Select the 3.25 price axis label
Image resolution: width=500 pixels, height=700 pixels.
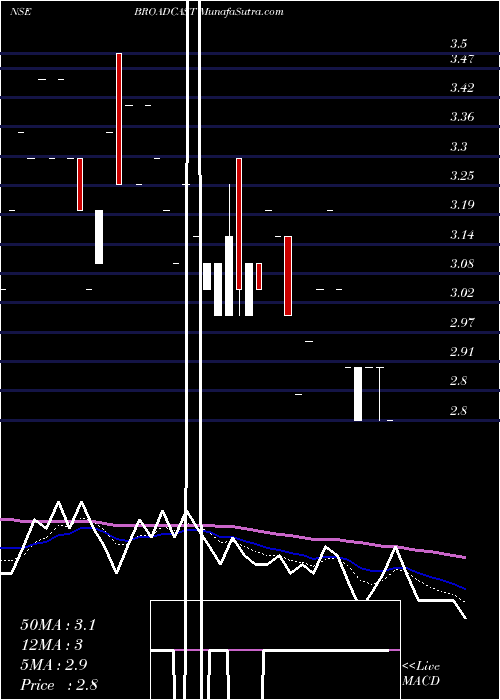[462, 176]
